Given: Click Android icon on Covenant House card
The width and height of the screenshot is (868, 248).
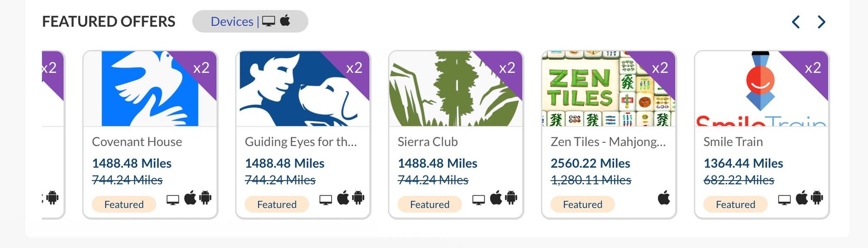Looking at the screenshot, I should pyautogui.click(x=205, y=198).
